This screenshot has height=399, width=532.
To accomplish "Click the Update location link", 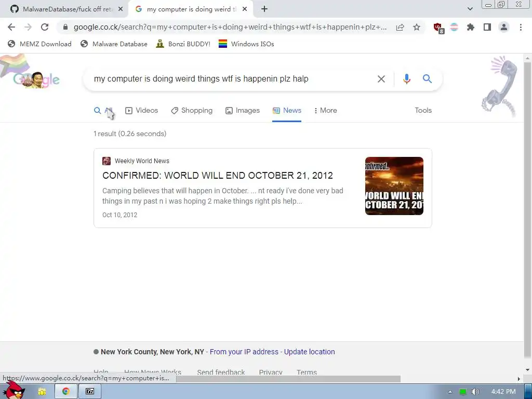I will tap(310, 352).
